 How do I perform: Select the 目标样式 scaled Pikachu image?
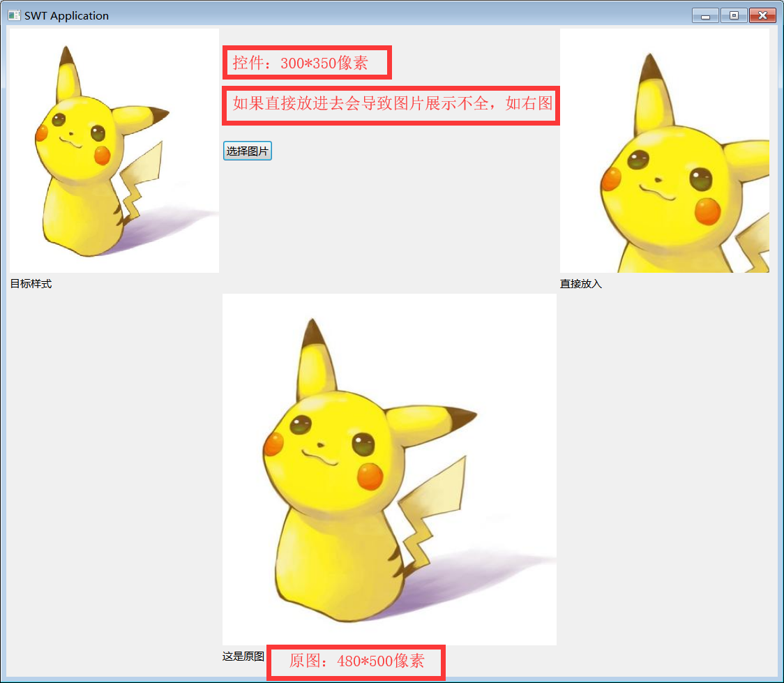click(x=114, y=151)
